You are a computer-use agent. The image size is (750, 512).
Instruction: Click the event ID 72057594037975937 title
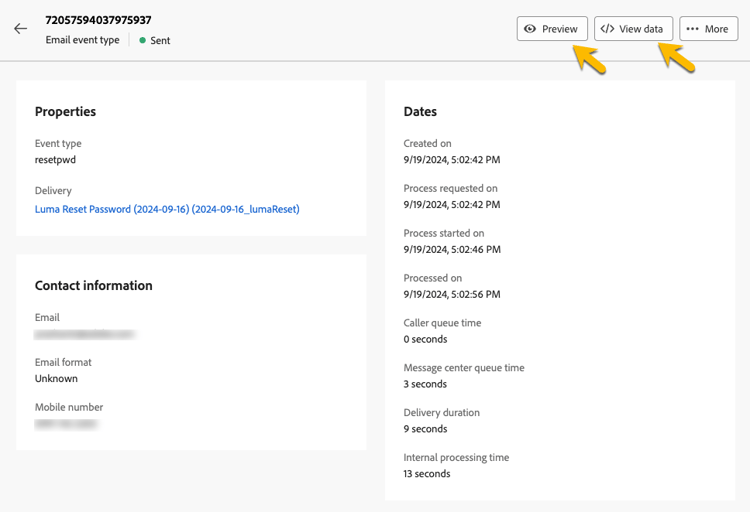click(99, 20)
